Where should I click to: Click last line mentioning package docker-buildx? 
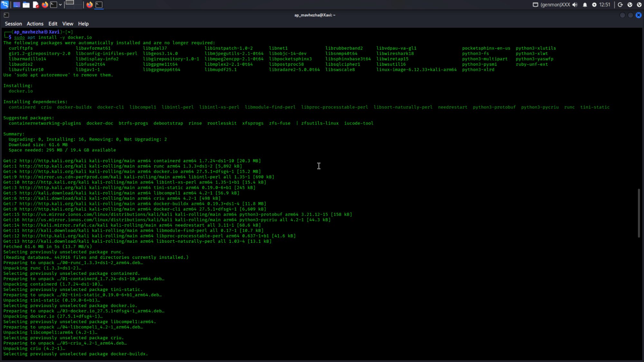75,354
